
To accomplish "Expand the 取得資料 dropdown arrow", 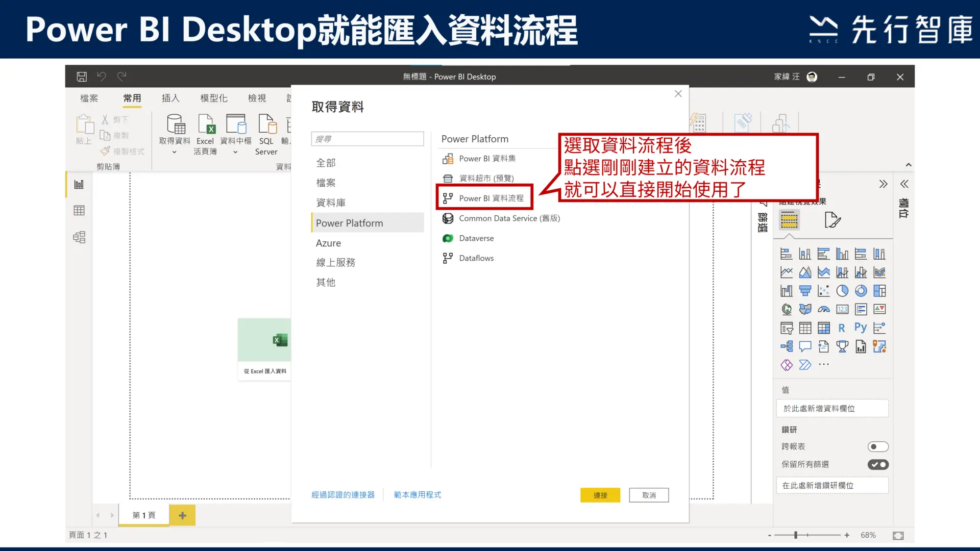I will point(174,153).
